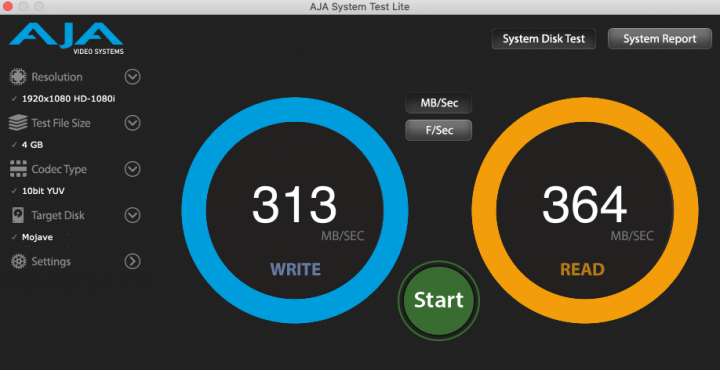Click the AJA Video Systems logo

66,39
